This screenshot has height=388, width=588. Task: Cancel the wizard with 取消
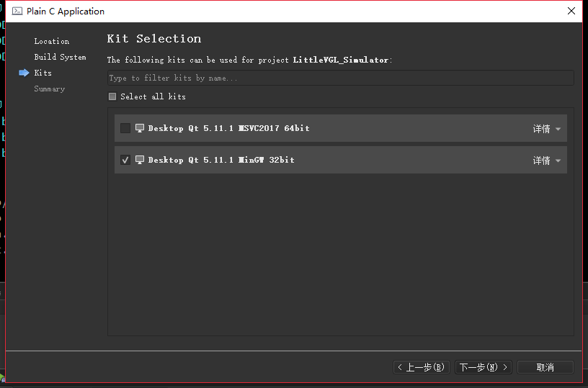[x=545, y=367]
